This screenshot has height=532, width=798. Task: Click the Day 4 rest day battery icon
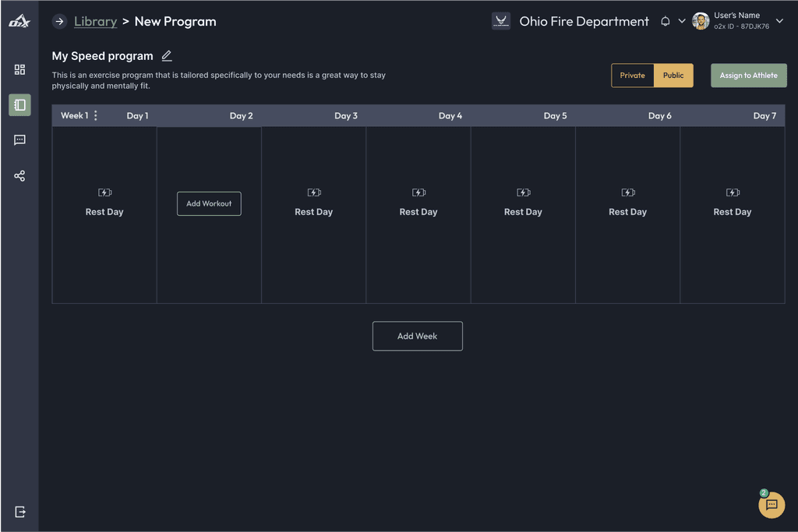418,192
